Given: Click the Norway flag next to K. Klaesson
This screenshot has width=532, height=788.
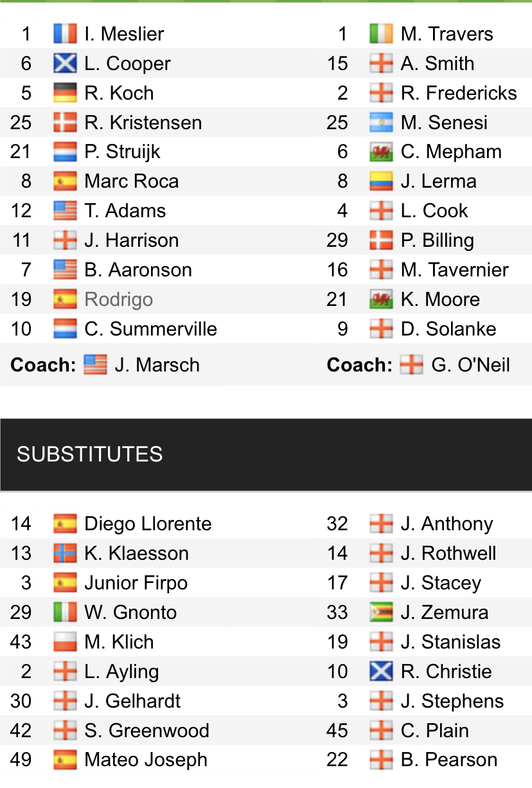Looking at the screenshot, I should click(x=65, y=553).
